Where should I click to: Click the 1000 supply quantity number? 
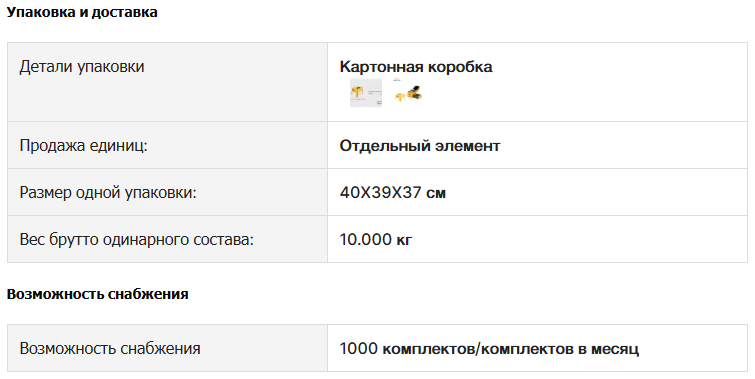coord(358,349)
